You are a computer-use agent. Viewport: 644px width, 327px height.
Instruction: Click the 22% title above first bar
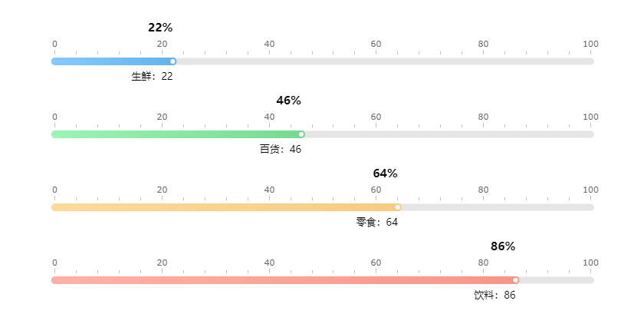tap(160, 28)
